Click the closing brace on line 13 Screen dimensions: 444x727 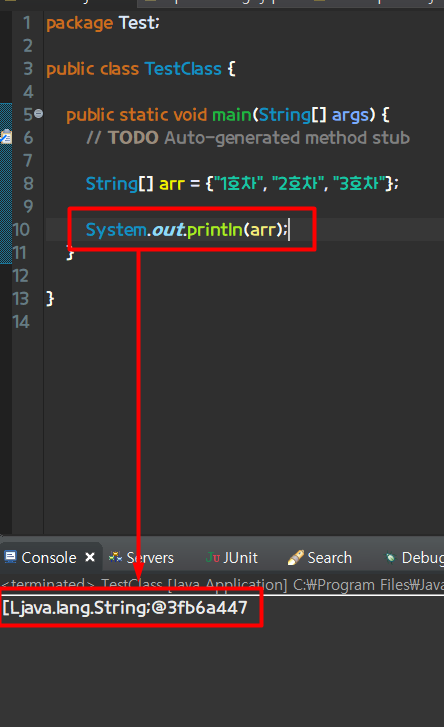50,299
